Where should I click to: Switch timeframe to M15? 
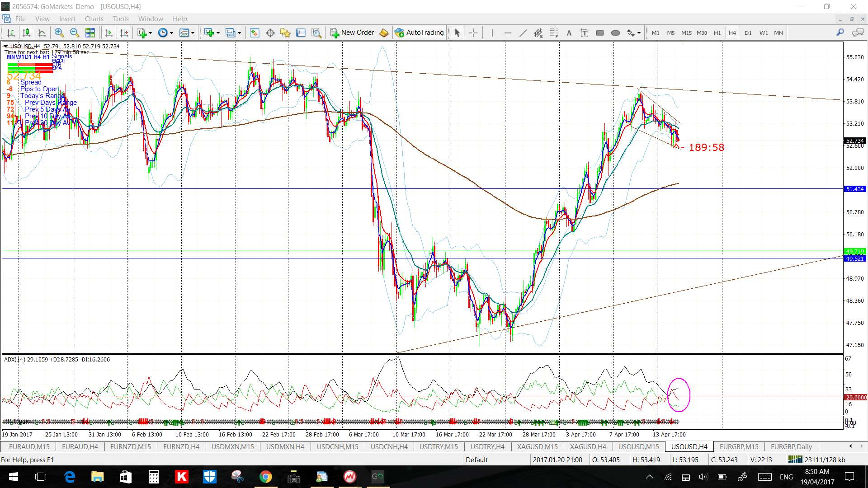tap(686, 33)
